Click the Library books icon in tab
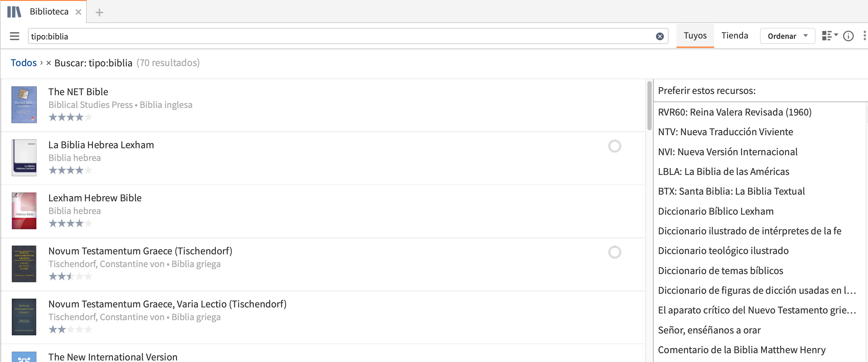The height and width of the screenshot is (362, 868). pos(14,12)
